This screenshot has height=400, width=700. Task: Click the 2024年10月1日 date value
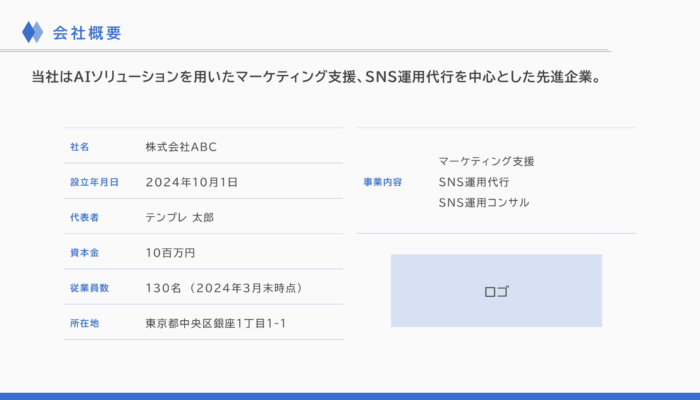click(192, 182)
